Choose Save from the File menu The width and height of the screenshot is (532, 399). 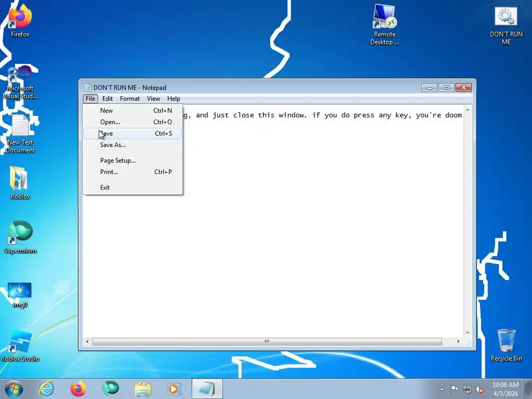(x=132, y=134)
